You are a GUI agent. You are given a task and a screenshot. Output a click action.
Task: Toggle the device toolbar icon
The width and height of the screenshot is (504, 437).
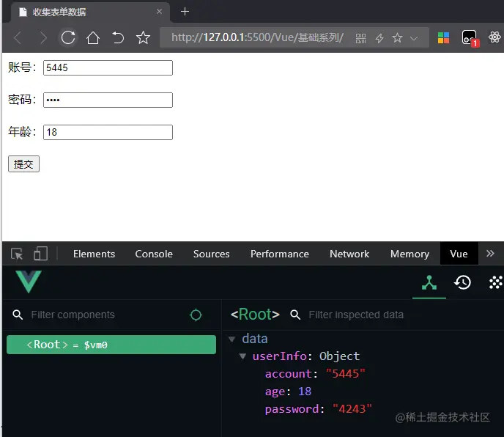click(x=40, y=254)
